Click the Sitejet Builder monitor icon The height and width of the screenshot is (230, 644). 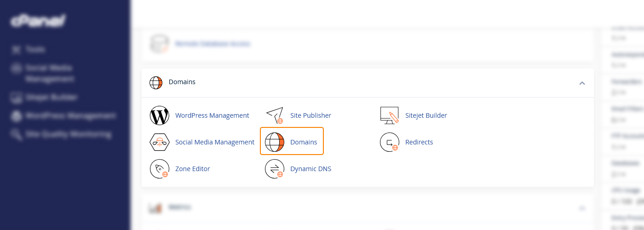tap(390, 115)
